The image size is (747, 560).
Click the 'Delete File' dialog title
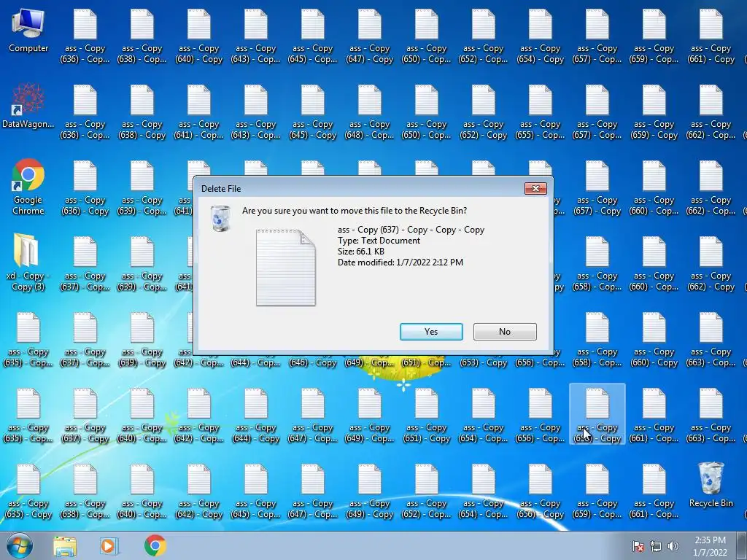[220, 189]
